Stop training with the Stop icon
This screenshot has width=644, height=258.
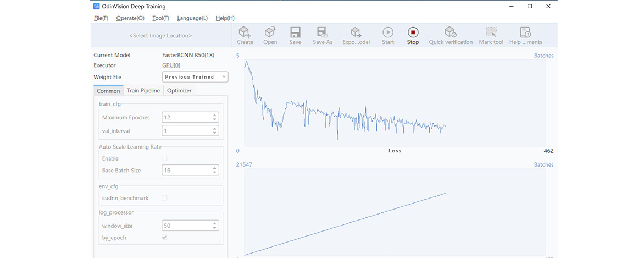[413, 33]
